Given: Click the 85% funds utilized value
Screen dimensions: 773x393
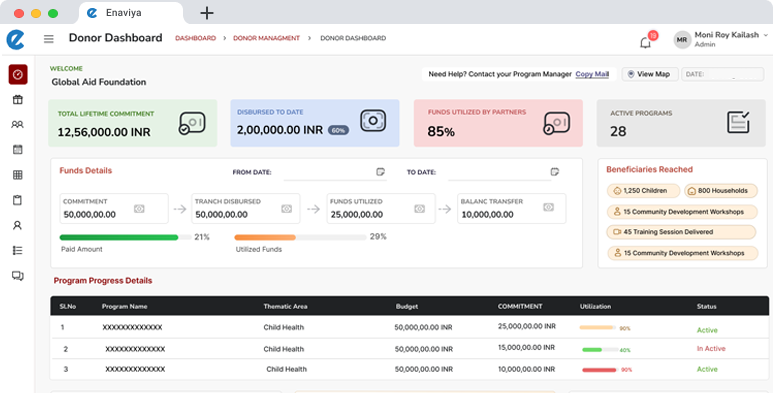Looking at the screenshot, I should click(441, 132).
